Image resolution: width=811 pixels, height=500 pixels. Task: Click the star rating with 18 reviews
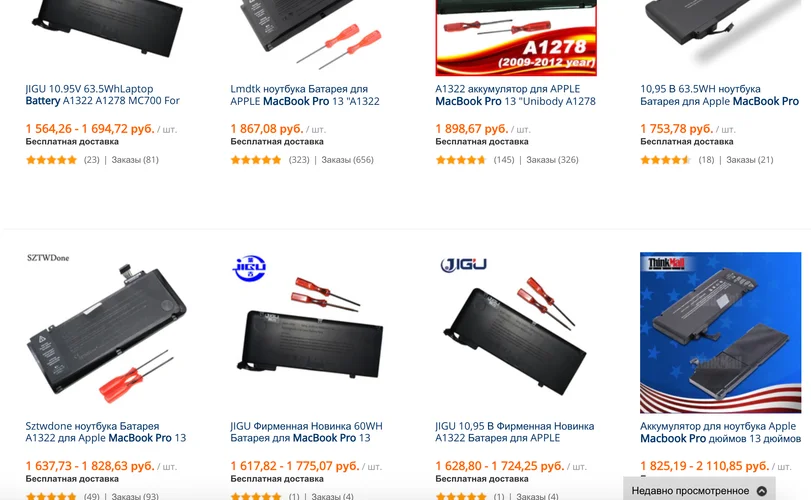pyautogui.click(x=666, y=160)
